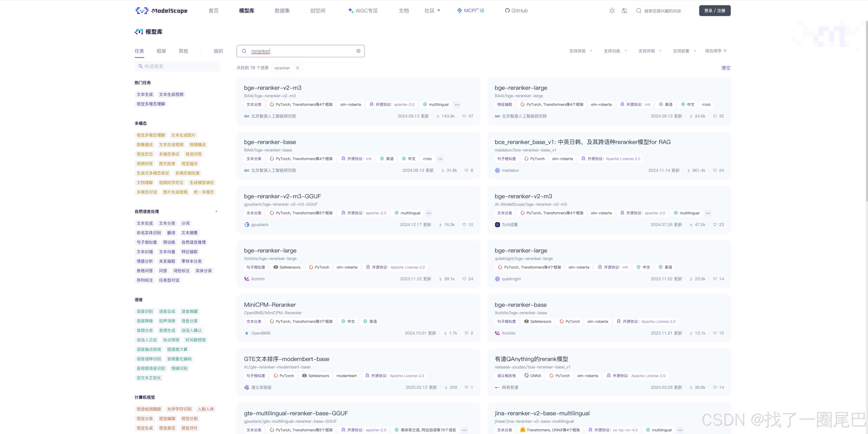This screenshot has width=868, height=434.
Task: Clear the reranker search box text
Action: 358,51
